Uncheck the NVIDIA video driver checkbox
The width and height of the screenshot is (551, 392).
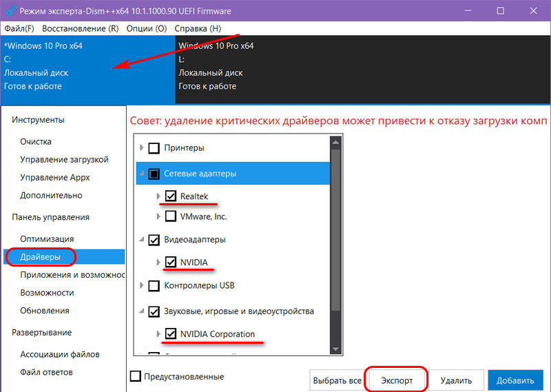click(x=171, y=262)
